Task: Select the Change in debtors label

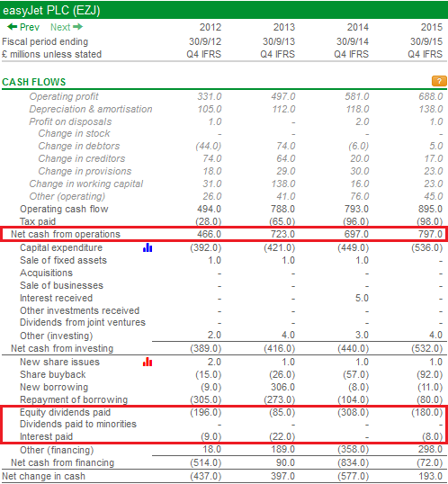Action: (x=79, y=146)
